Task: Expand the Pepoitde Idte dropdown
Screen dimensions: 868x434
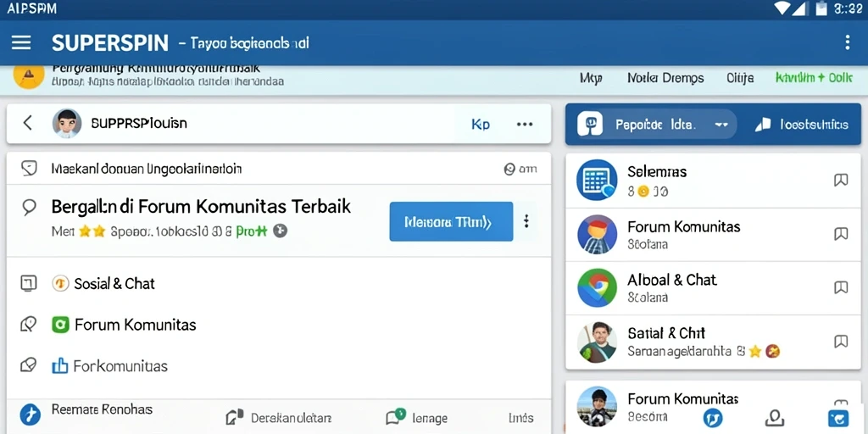Action: click(x=658, y=125)
